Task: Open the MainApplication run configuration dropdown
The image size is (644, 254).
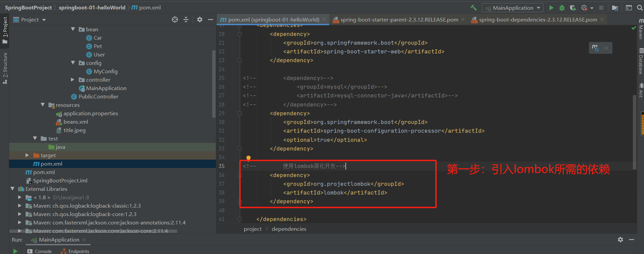Action: click(x=513, y=8)
